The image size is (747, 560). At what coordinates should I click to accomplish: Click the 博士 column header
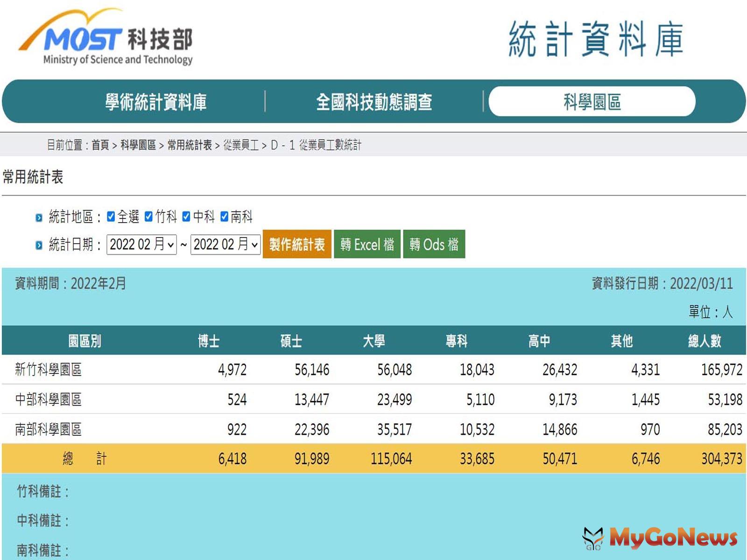[209, 341]
